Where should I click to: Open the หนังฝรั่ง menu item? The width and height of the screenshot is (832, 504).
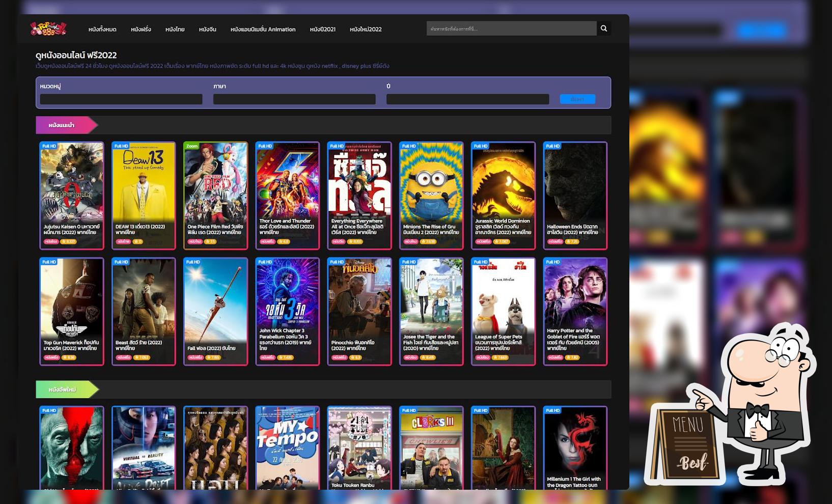(x=141, y=29)
